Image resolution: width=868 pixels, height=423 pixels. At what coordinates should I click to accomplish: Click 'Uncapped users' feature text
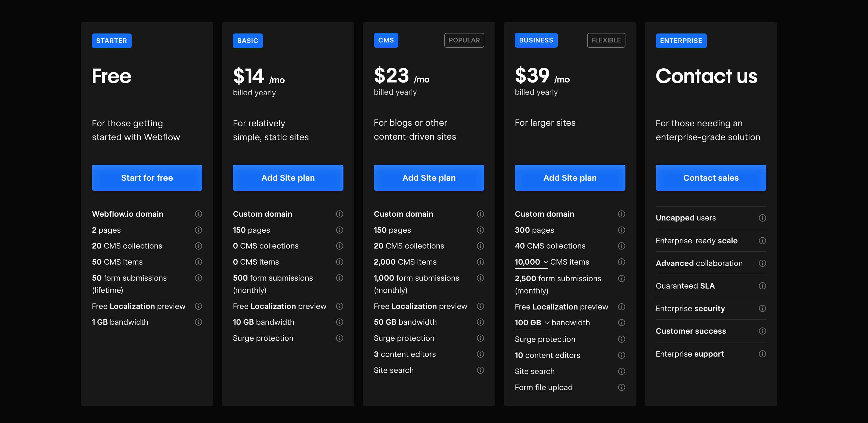point(686,218)
